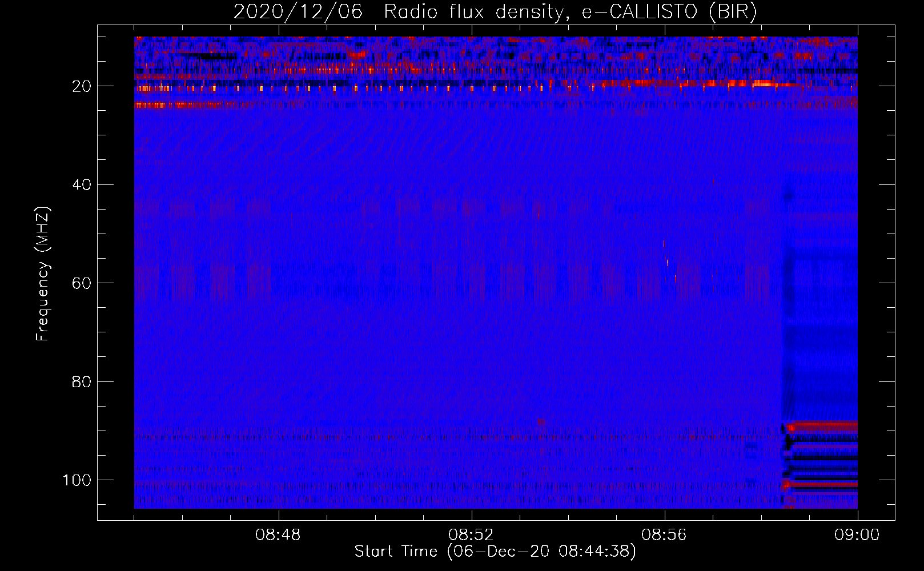
Task: Click the '08:56' time tick label
Action: [x=664, y=535]
